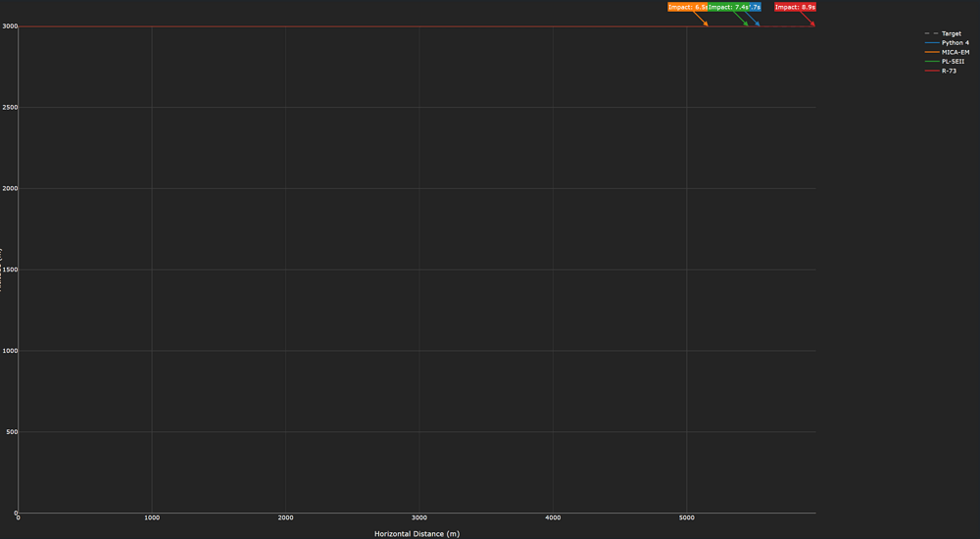Screen dimensions: 980x539
Task: Click the red Impact 8.9s annotation
Action: (795, 8)
